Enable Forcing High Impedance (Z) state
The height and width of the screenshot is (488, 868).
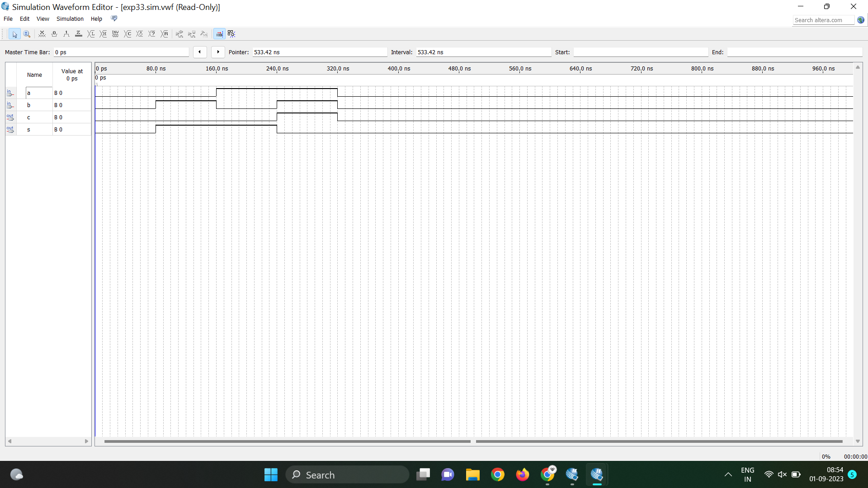(79, 34)
